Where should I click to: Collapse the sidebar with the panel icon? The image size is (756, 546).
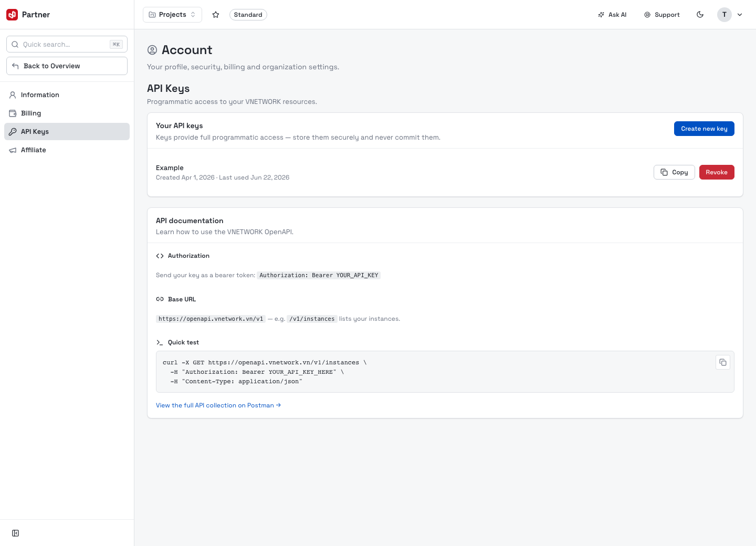(x=16, y=533)
